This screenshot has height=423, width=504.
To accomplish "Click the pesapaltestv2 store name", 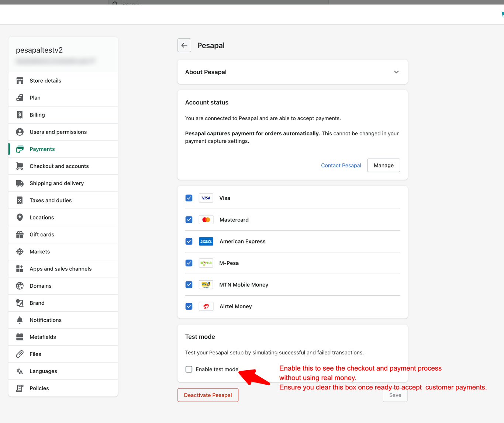I will [39, 50].
